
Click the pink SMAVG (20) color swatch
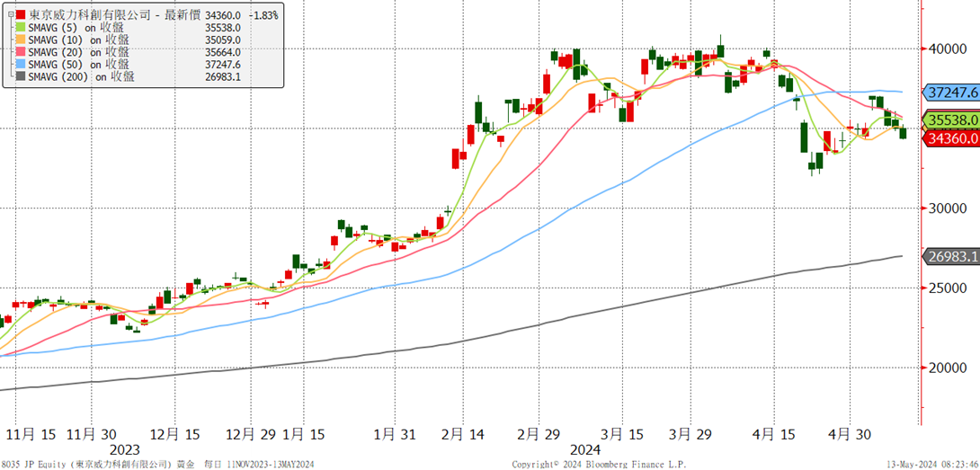click(x=21, y=52)
